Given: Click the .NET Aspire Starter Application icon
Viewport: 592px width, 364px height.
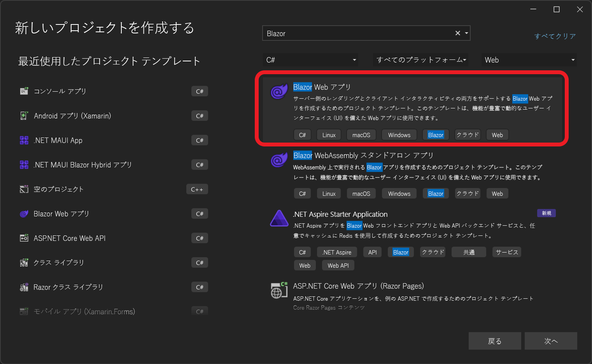Looking at the screenshot, I should (x=279, y=218).
